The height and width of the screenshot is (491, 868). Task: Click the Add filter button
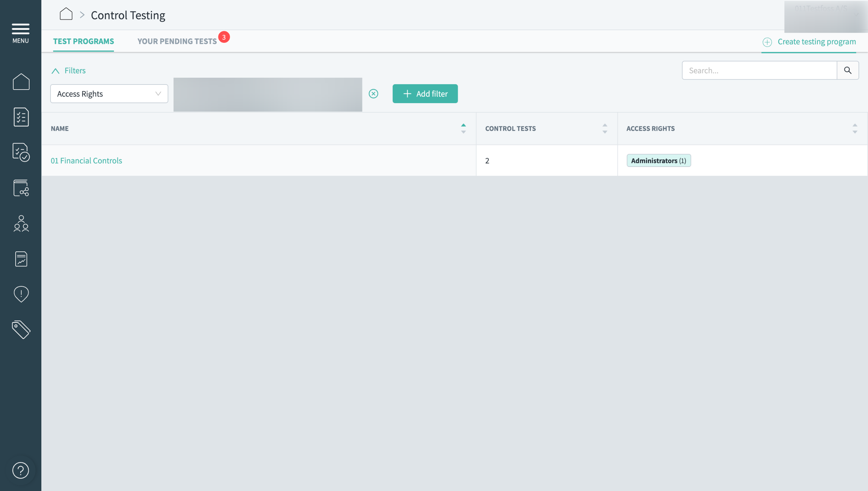click(425, 94)
